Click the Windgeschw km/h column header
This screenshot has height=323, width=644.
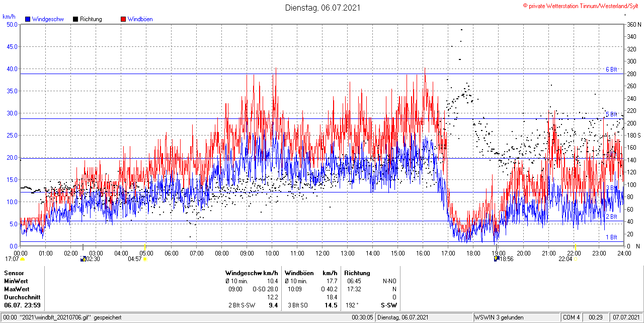(x=252, y=273)
